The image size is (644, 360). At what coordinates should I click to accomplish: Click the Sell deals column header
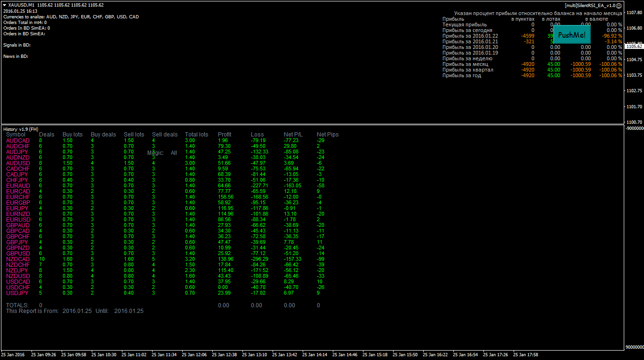tap(165, 135)
